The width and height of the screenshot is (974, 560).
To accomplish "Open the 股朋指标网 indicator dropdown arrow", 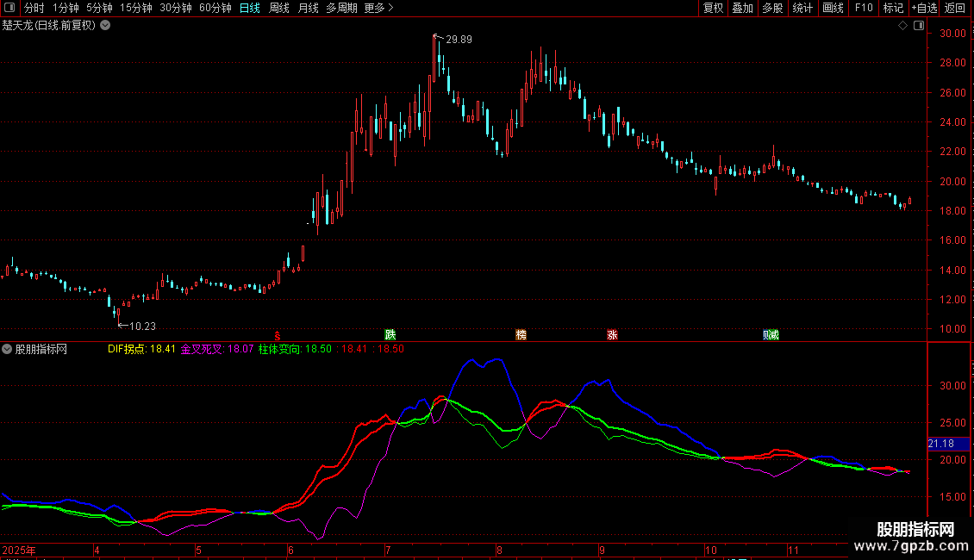I will pos(8,350).
